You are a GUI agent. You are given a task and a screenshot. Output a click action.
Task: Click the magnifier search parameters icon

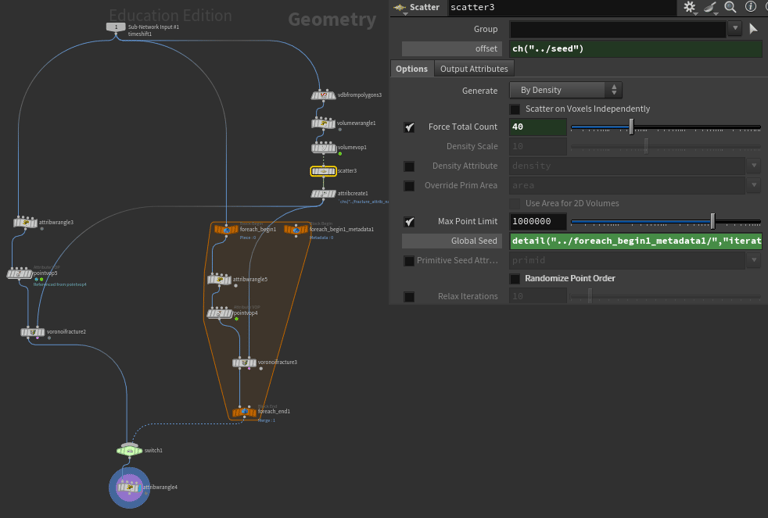730,8
